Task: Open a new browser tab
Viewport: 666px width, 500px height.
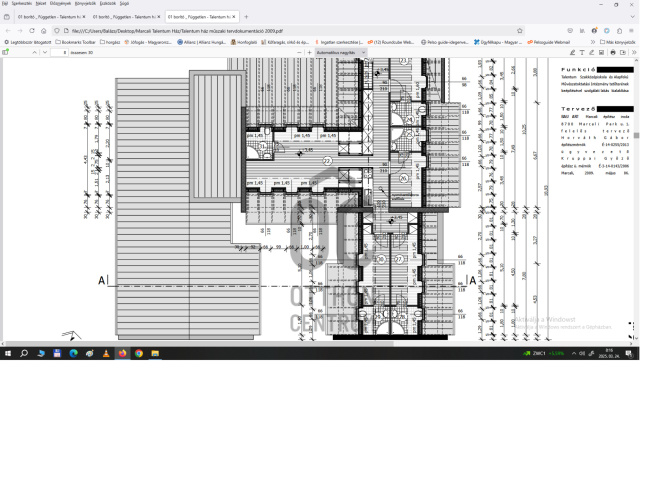Action: pos(246,17)
